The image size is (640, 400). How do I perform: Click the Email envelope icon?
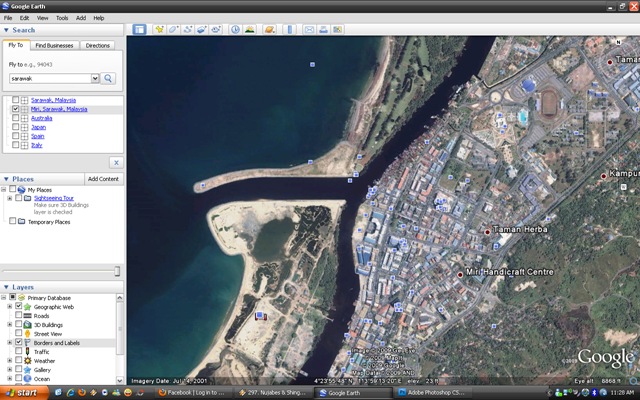pos(309,29)
